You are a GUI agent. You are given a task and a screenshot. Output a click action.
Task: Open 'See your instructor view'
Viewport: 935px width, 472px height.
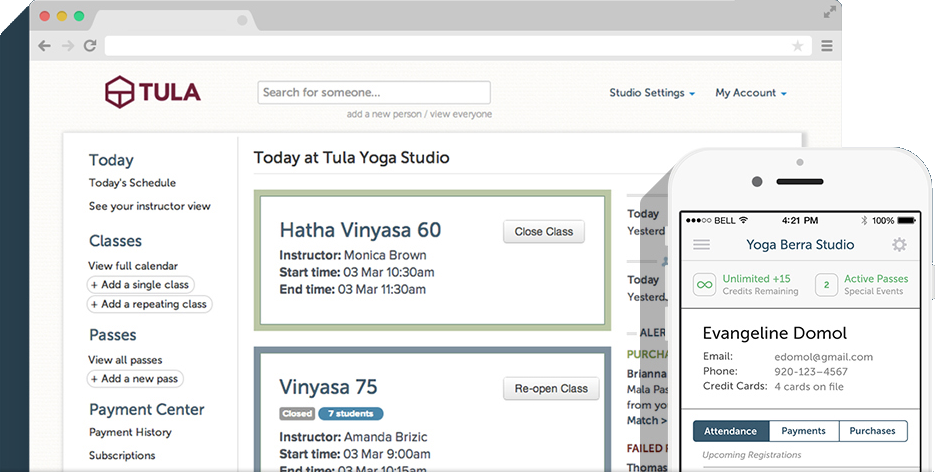(150, 206)
